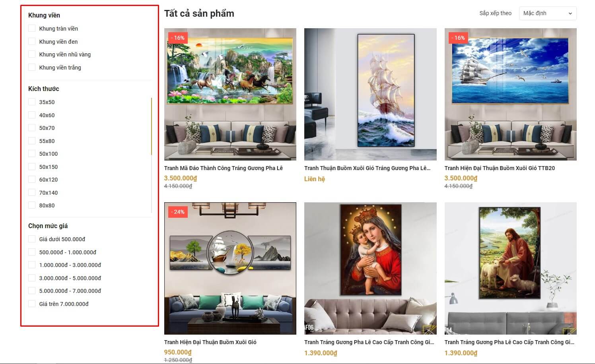Open the Mặc định sort dropdown

pos(548,13)
